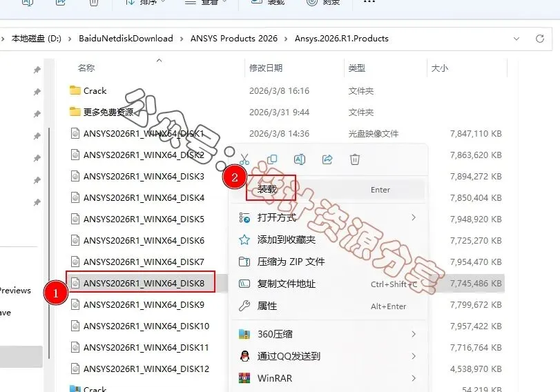Click the 7,957,422 KB size cell

(x=476, y=326)
